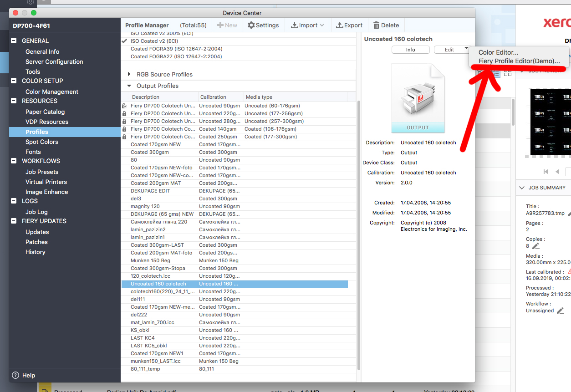The height and width of the screenshot is (392, 571).
Task: Click the lock icon on Uncoated 280g row
Action: [124, 121]
